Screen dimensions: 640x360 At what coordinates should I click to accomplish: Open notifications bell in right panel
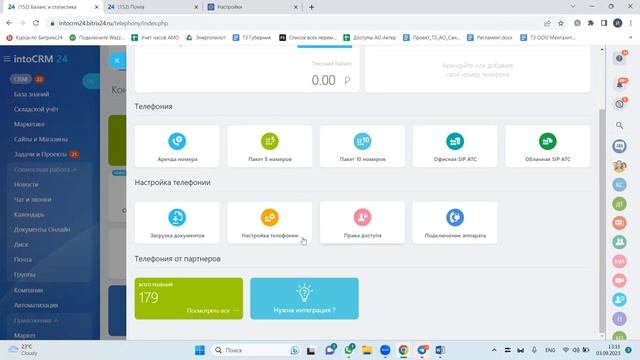[x=620, y=84]
